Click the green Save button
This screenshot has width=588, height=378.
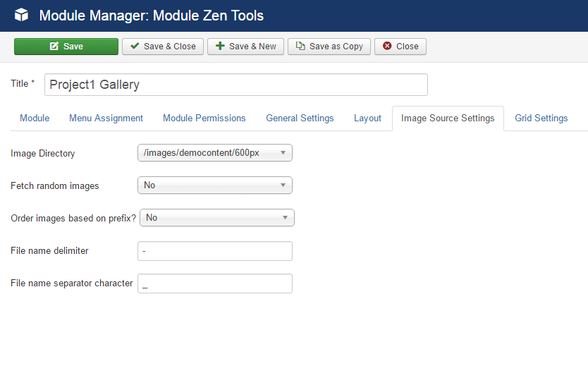[66, 47]
